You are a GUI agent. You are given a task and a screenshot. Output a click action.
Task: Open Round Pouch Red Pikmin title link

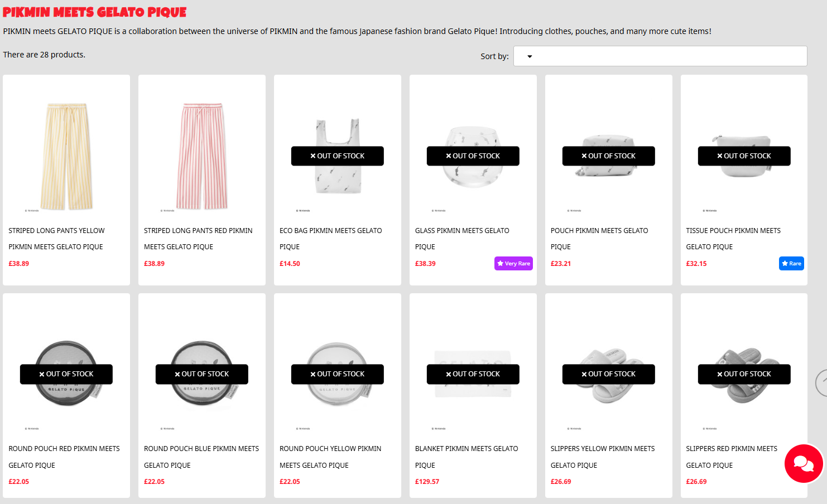(x=64, y=457)
